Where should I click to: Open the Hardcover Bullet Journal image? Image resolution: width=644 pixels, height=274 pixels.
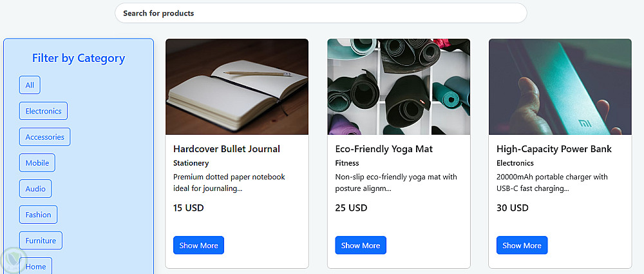(237, 87)
